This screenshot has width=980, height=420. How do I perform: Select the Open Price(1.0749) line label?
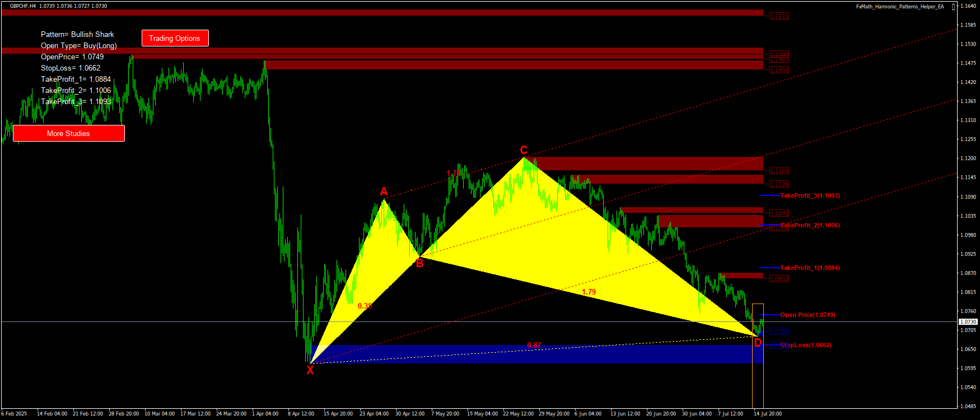808,315
